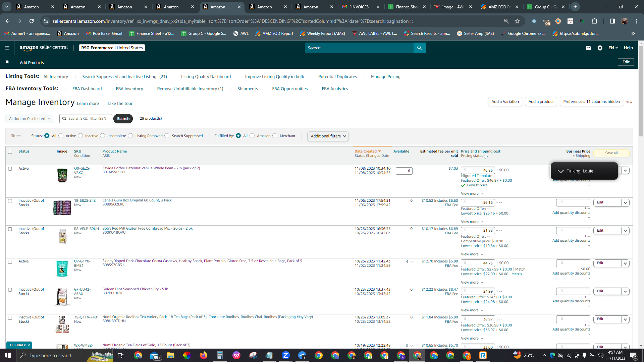Open the EN language dropdown
The image size is (644, 362).
click(613, 48)
